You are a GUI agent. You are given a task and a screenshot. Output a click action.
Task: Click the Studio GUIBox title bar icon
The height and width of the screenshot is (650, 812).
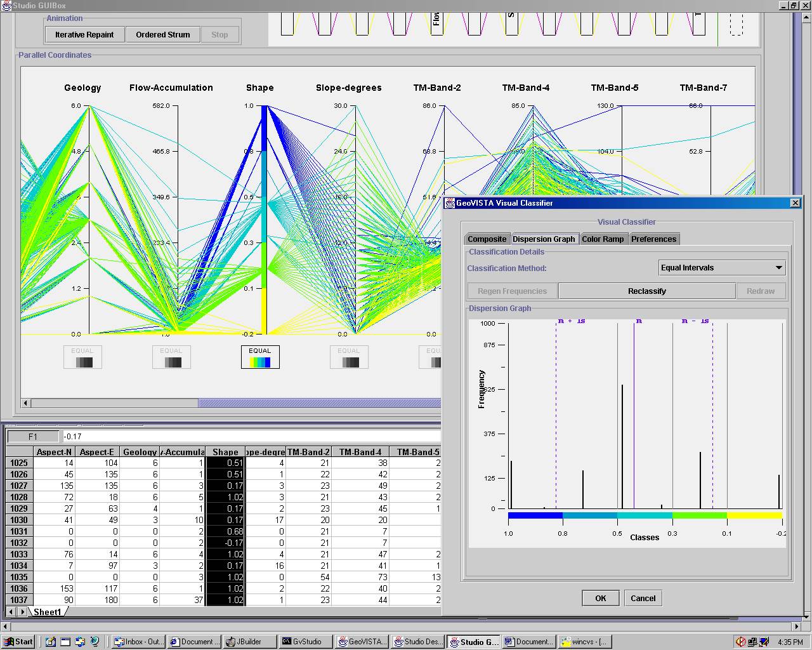pos(6,5)
